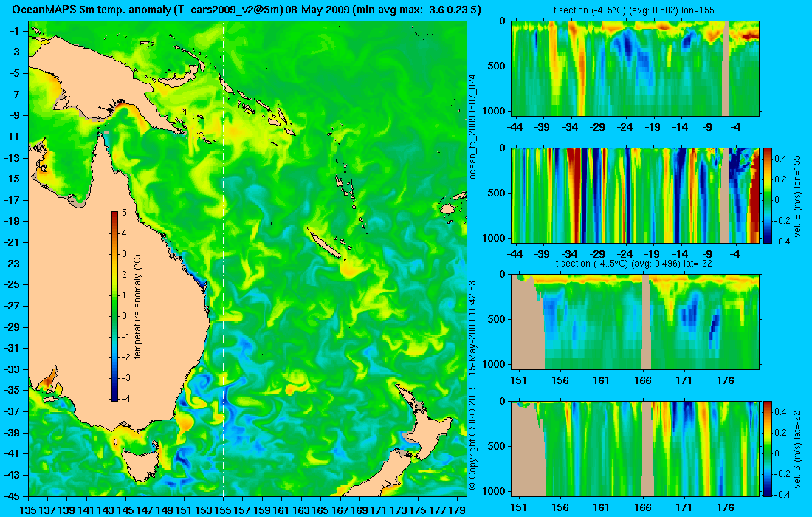Click the crossing point of the dashed section lines
812x517 pixels.
(x=223, y=253)
